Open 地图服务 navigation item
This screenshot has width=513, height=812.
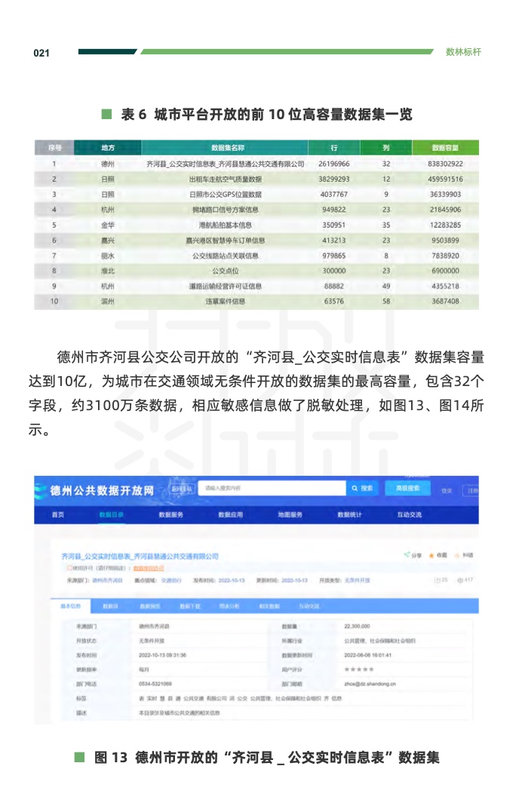pyautogui.click(x=290, y=515)
